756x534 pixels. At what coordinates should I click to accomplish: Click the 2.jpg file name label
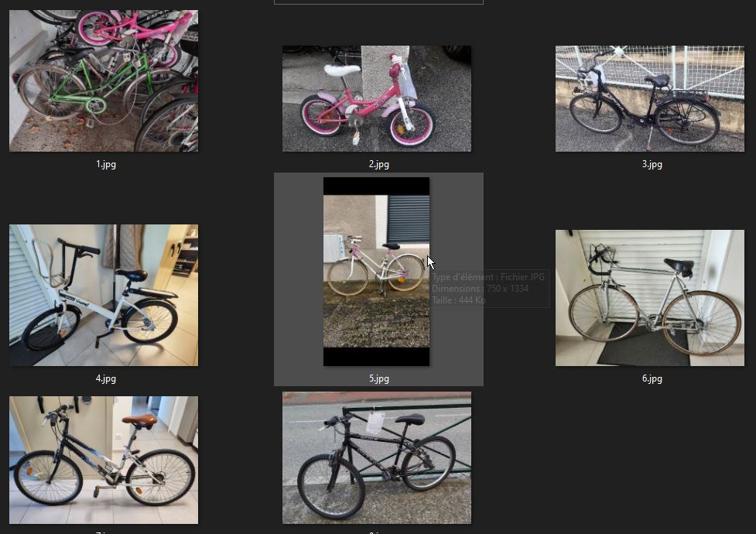click(x=379, y=164)
